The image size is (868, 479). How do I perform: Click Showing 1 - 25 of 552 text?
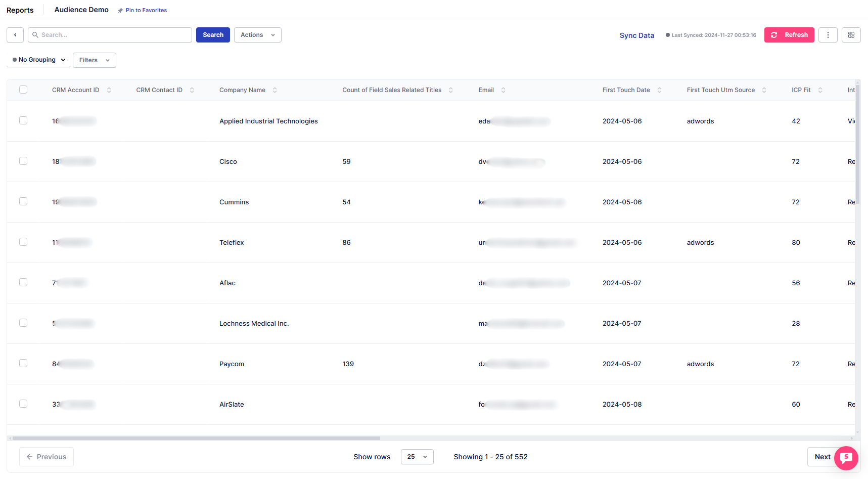490,457
